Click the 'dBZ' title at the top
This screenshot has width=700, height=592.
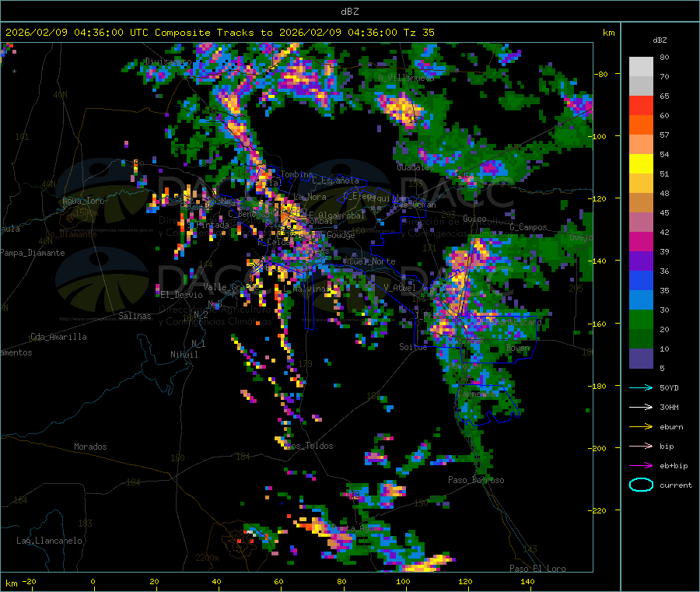click(349, 12)
